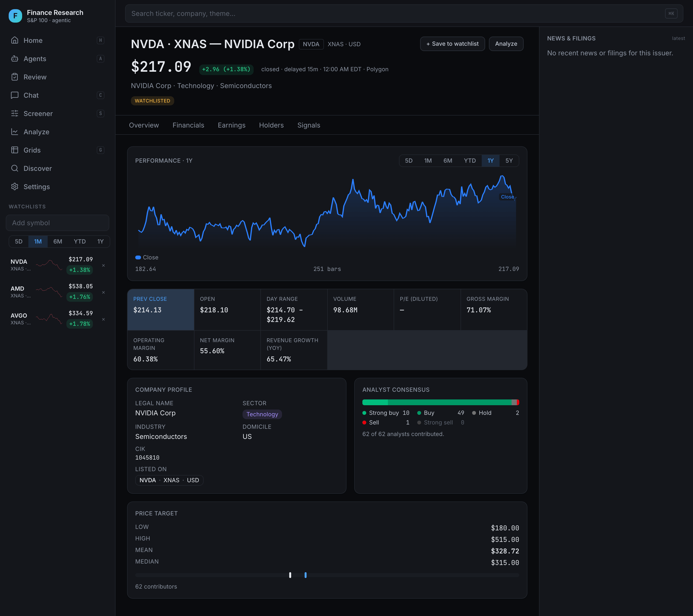This screenshot has width=693, height=616.
Task: Open the Signals tab
Action: click(308, 125)
